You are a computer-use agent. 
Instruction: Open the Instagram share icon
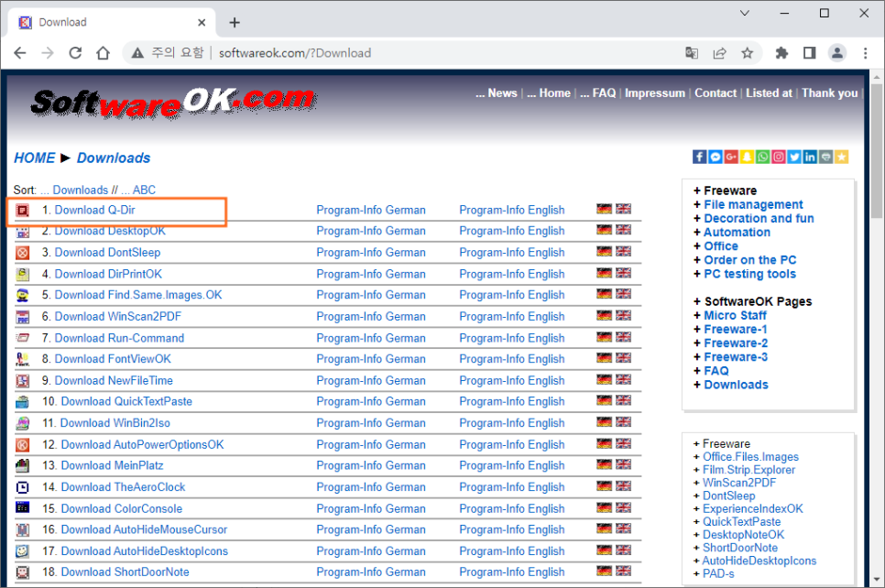click(x=779, y=157)
